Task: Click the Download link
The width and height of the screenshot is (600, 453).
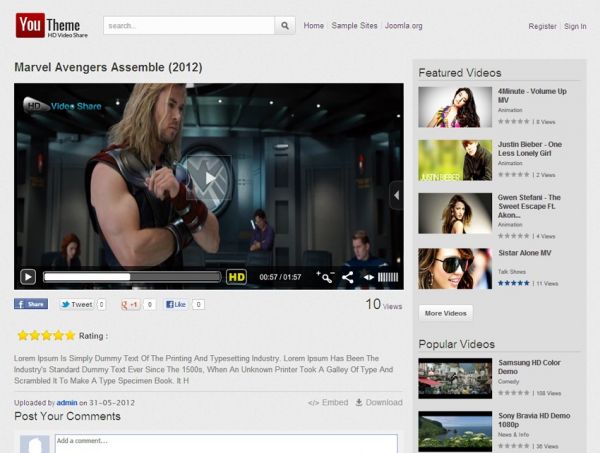Action: pyautogui.click(x=379, y=402)
